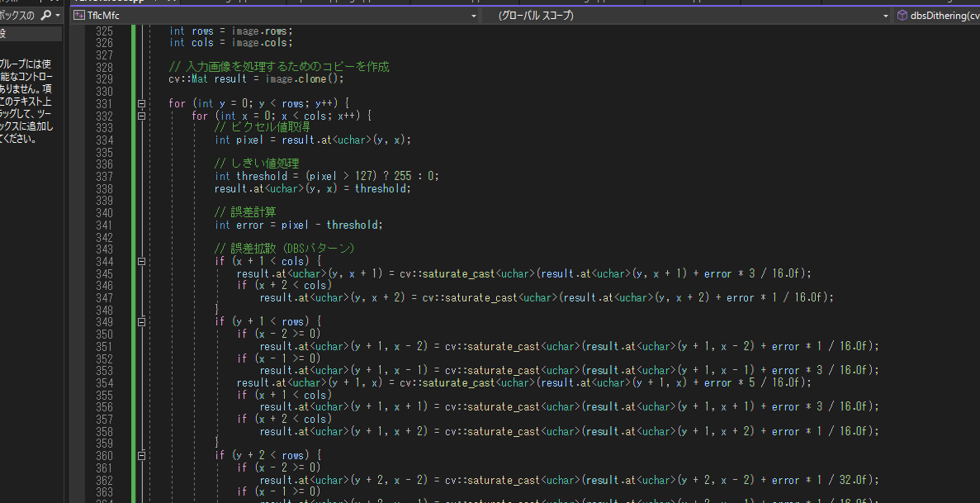This screenshot has height=503, width=980.
Task: Click the ピクセル値取得 comment line
Action: point(262,128)
